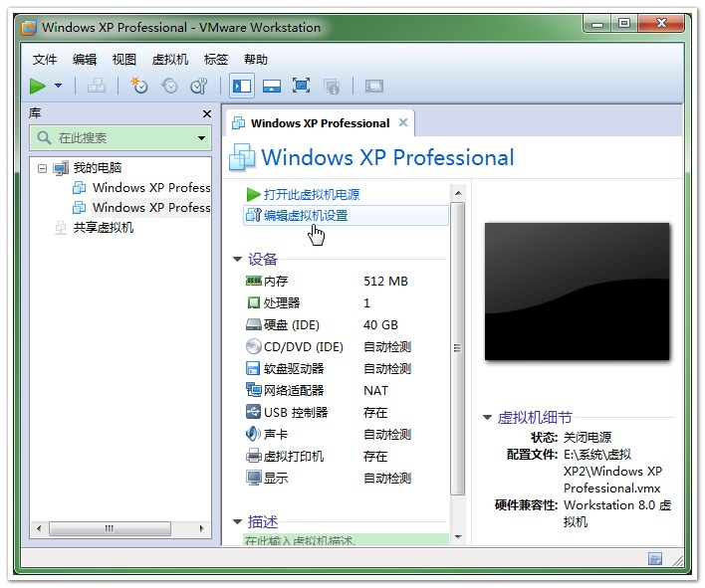Collapse the 设备 section
Image resolution: width=705 pixels, height=588 pixels.
point(237,260)
